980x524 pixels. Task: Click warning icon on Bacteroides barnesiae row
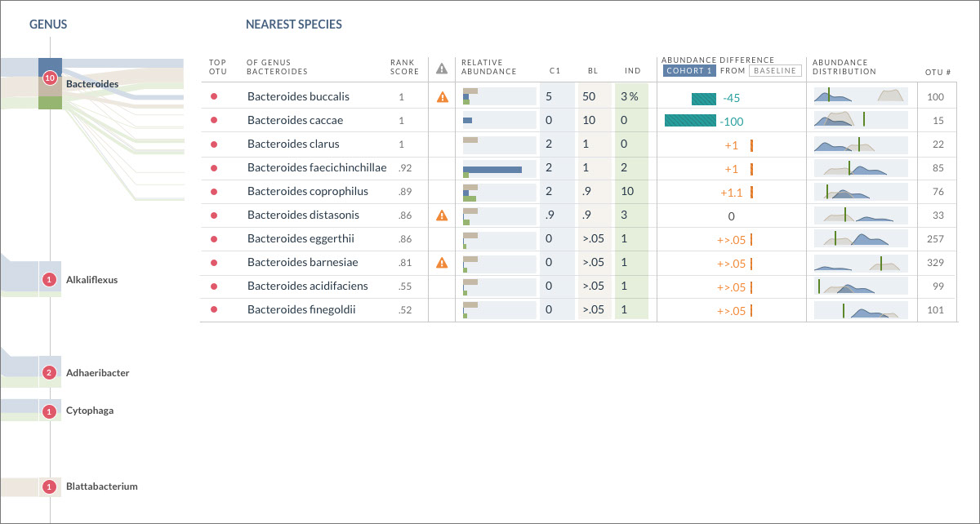(x=442, y=263)
